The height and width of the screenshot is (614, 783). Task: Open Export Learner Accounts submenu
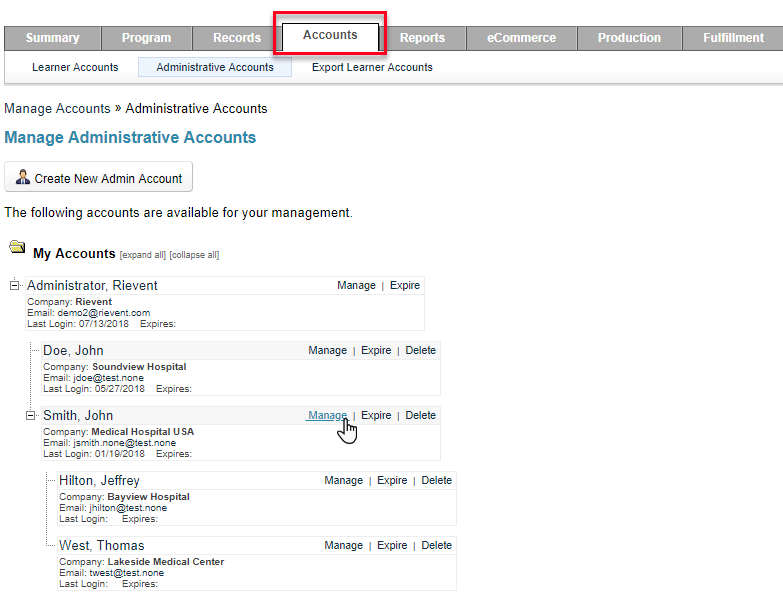[372, 67]
